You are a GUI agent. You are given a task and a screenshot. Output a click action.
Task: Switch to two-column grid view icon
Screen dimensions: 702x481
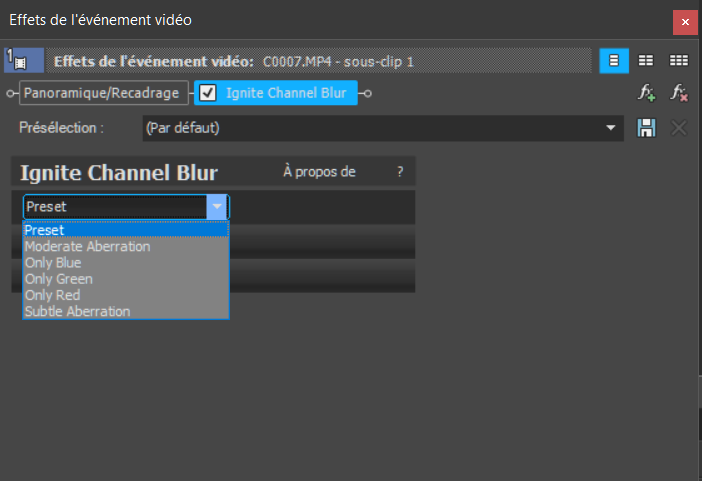[646, 60]
